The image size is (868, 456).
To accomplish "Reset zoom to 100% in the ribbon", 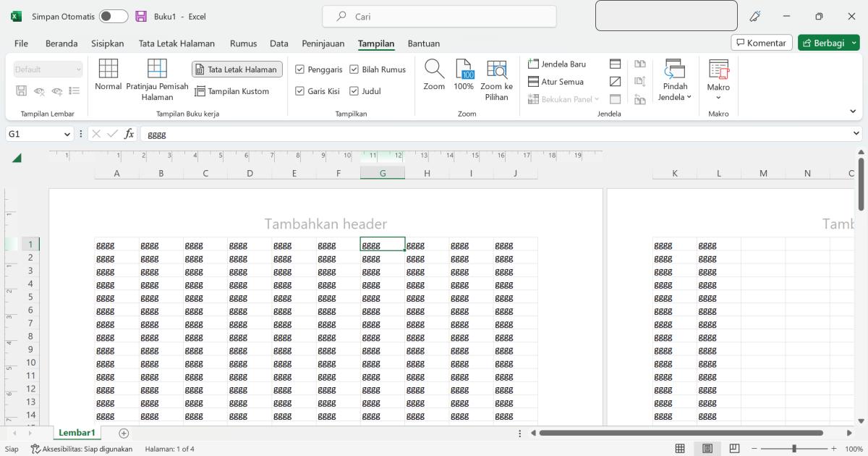I will point(464,75).
